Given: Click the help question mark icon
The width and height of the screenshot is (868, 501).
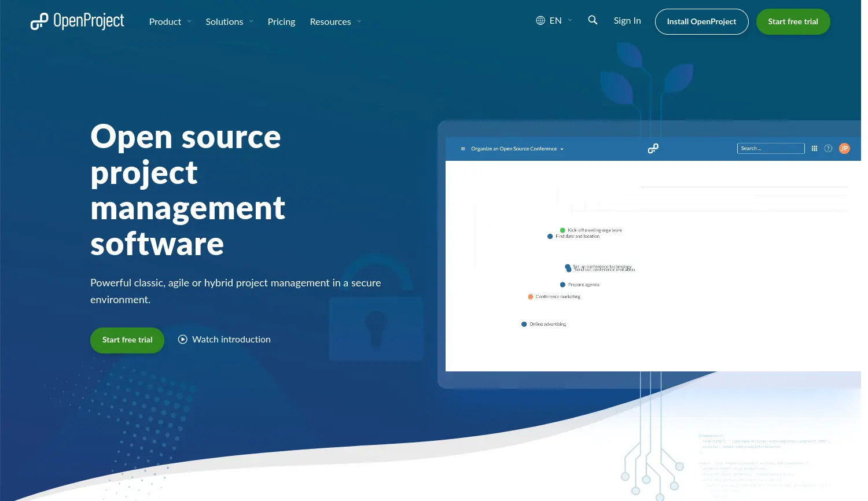Looking at the screenshot, I should click(828, 148).
